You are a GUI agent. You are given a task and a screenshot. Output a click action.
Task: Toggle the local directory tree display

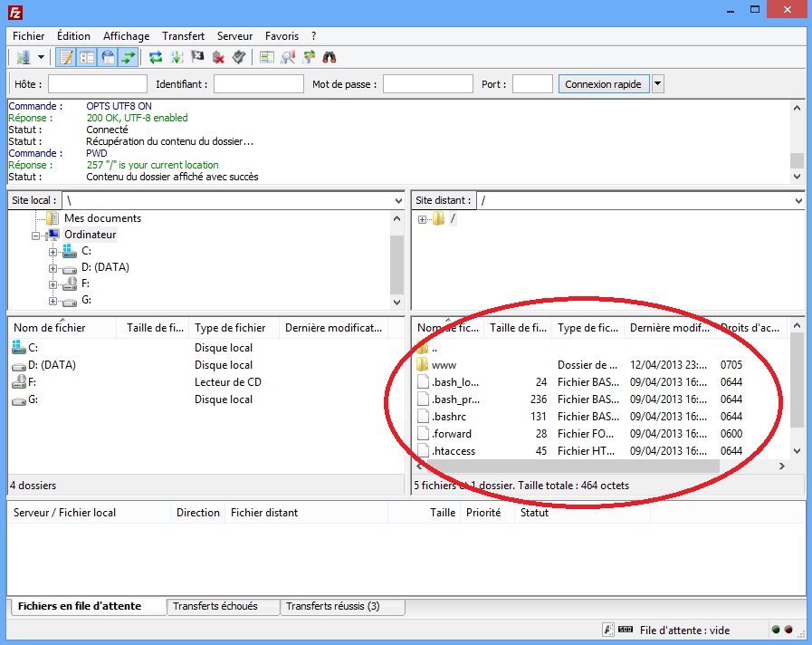coord(87,57)
